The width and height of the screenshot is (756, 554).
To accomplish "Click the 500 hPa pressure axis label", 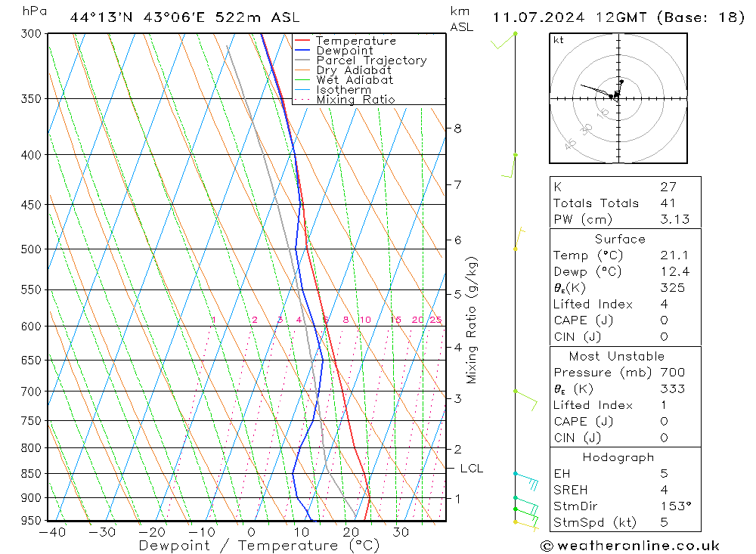I will [x=31, y=249].
